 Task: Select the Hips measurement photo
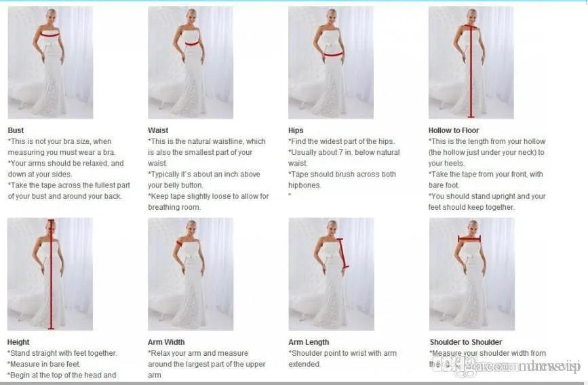coord(331,62)
